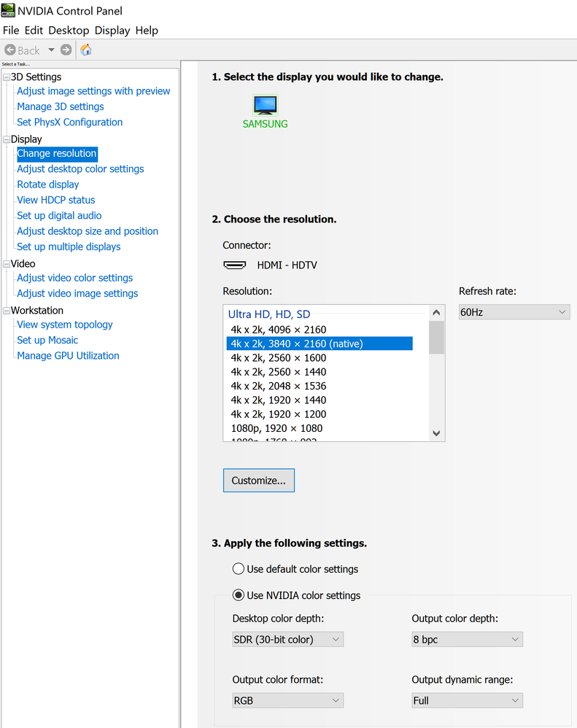Select 1080p, 1920 × 1080 resolution
This screenshot has width=577, height=728.
tap(276, 428)
